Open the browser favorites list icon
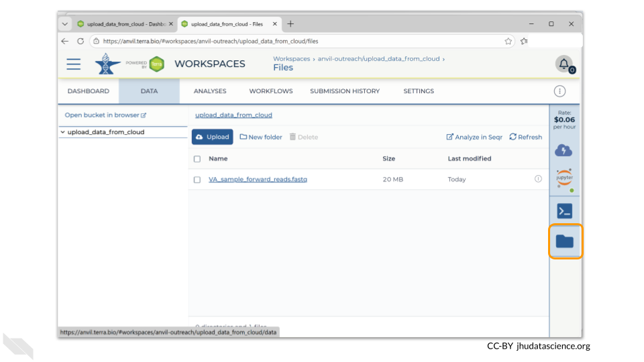The height and width of the screenshot is (362, 644). (524, 41)
